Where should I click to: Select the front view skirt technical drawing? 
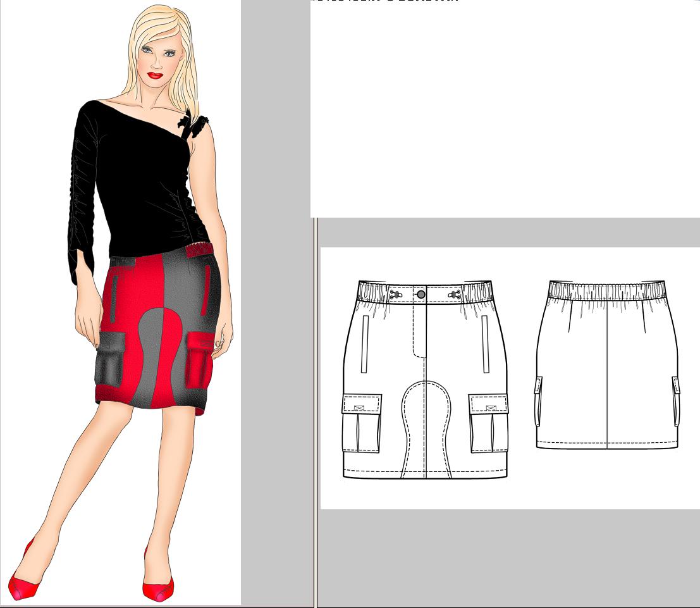[x=425, y=380]
